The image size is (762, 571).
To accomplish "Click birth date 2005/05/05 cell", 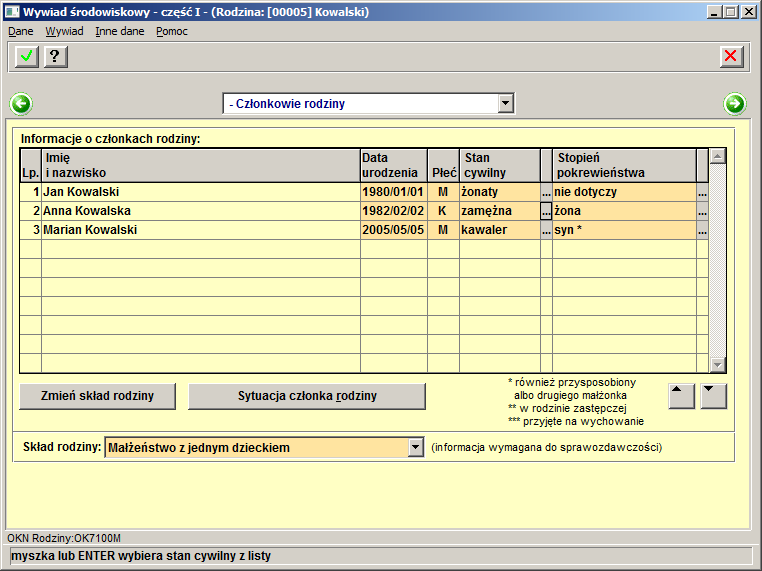I will (394, 230).
